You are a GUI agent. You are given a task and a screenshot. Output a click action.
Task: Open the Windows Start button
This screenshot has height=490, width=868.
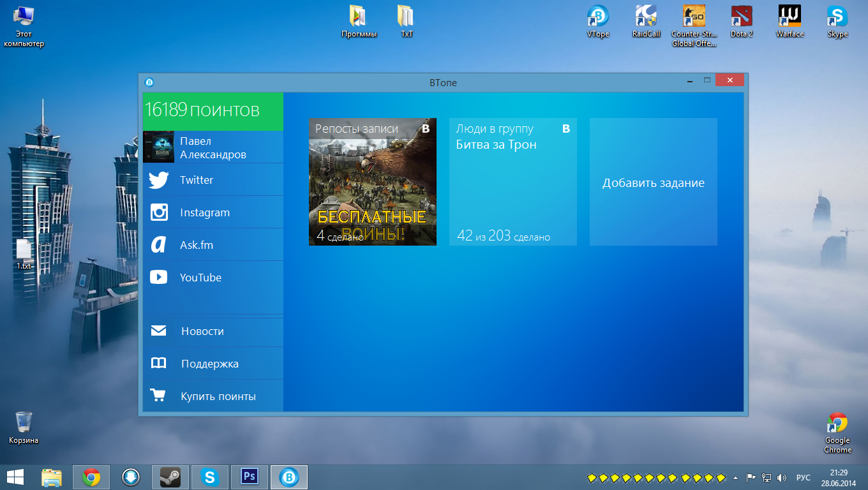(x=15, y=477)
